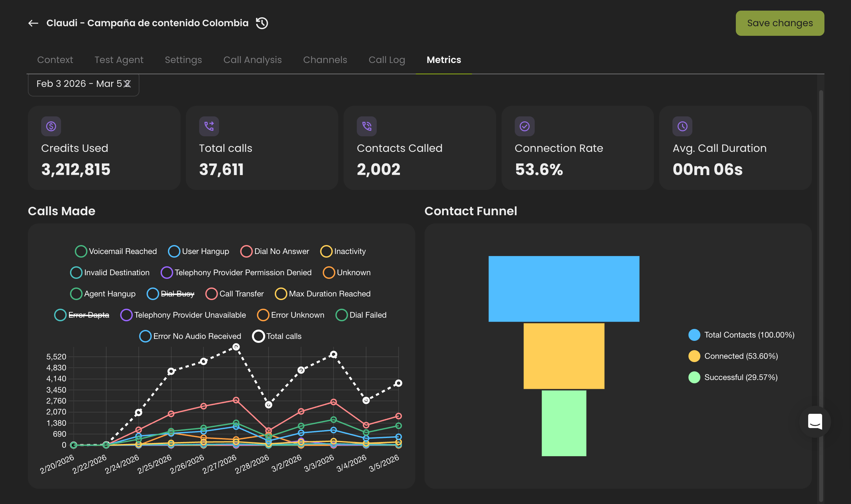Open the chat support bubble

pyautogui.click(x=815, y=422)
